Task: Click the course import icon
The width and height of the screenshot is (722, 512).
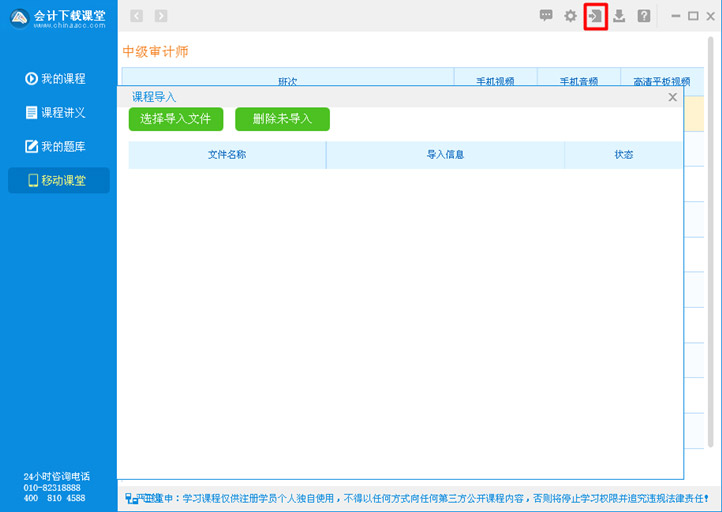Action: (x=595, y=16)
